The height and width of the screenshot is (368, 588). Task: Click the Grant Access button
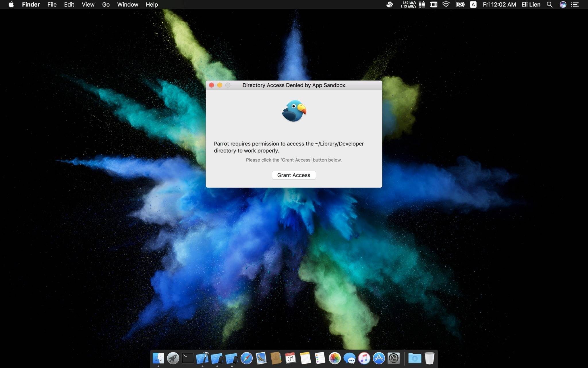[x=294, y=175]
